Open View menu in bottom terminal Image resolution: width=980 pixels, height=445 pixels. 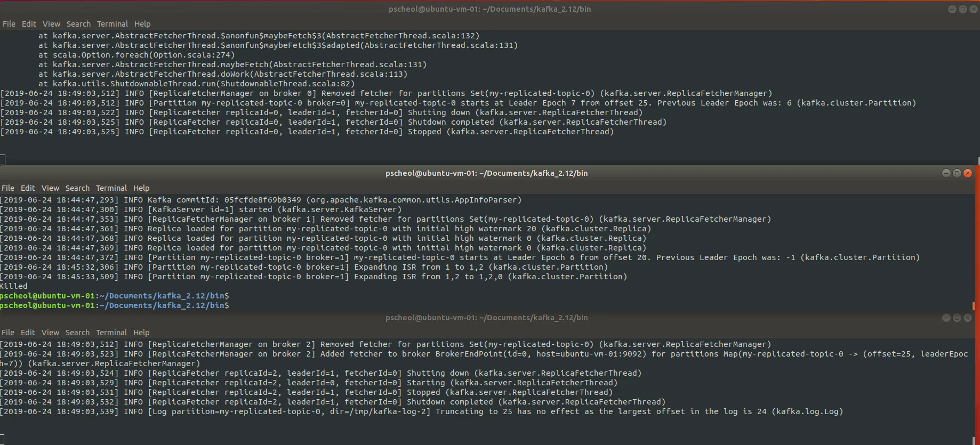click(50, 333)
